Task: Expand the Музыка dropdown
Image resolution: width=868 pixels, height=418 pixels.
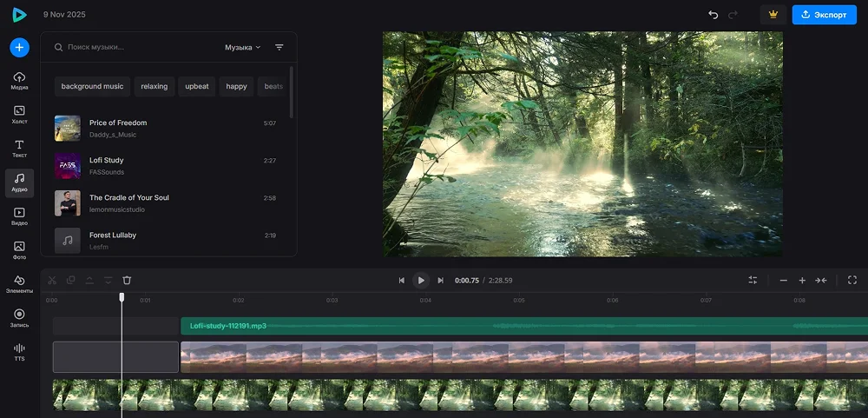Action: 242,47
